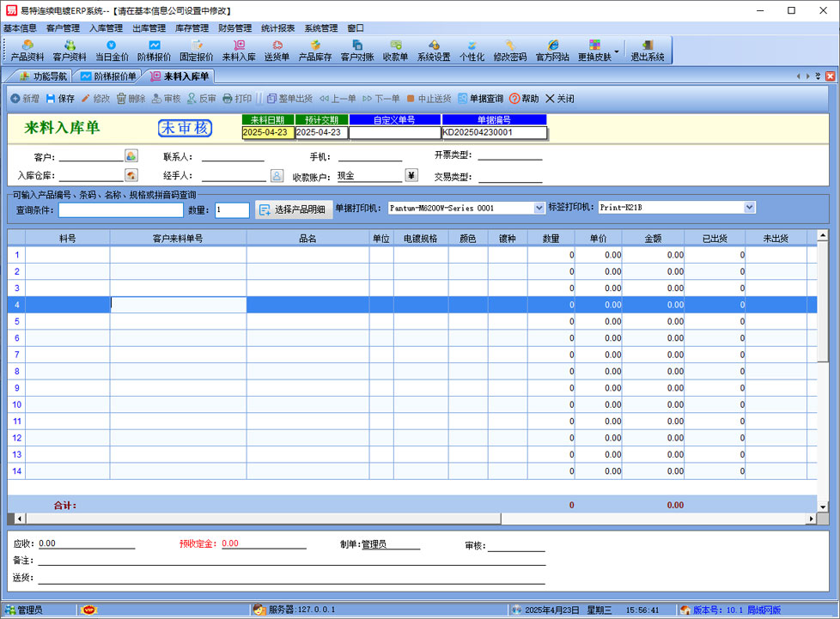Click the ¥ icon next to 收款账户
Viewport: 840px width, 619px height.
point(411,176)
